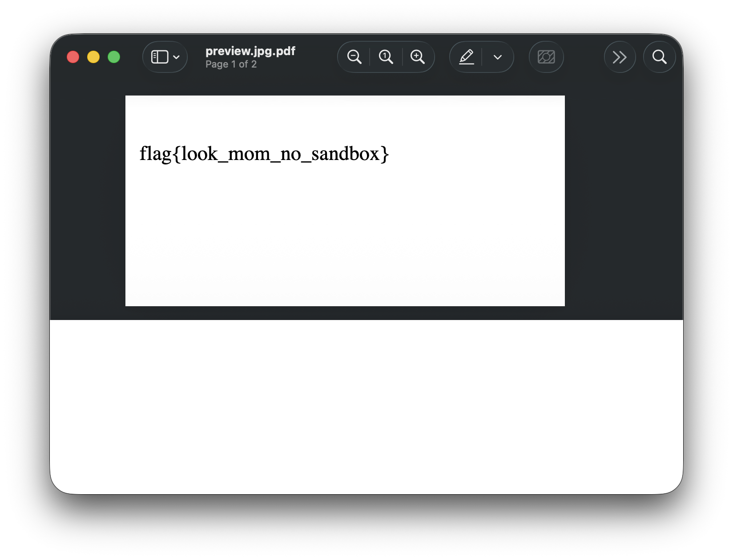Enter full screen with green button
The image size is (733, 560).
(114, 57)
